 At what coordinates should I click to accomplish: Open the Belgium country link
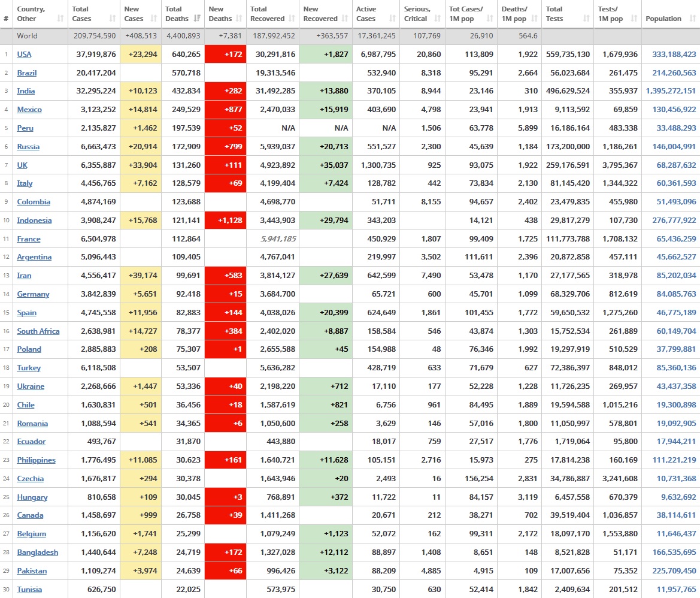pyautogui.click(x=32, y=534)
